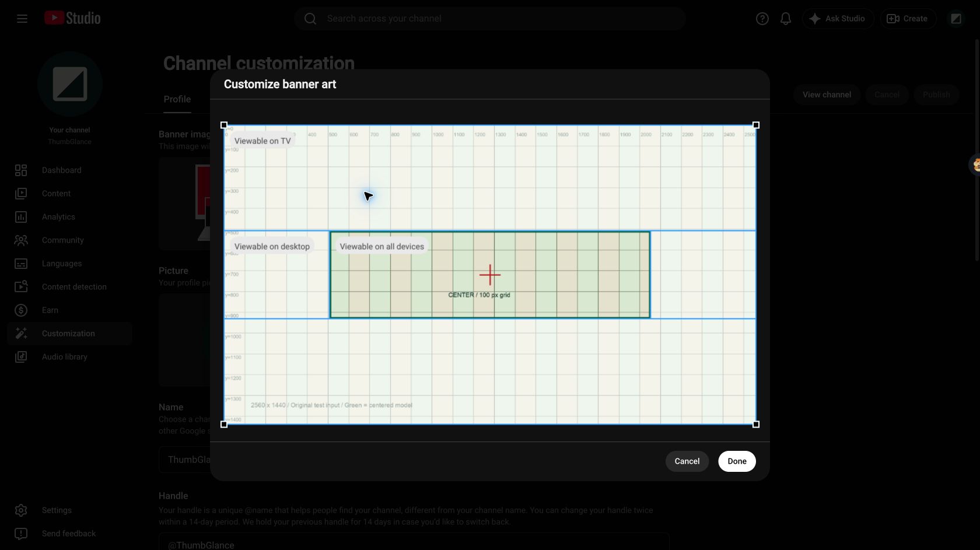Viewport: 980px width, 550px height.
Task: Open the hamburger navigation menu
Action: [22, 19]
